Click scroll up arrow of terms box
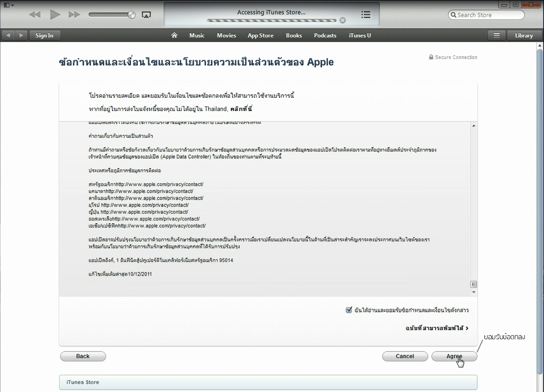The height and width of the screenshot is (392, 544). pyautogui.click(x=473, y=126)
